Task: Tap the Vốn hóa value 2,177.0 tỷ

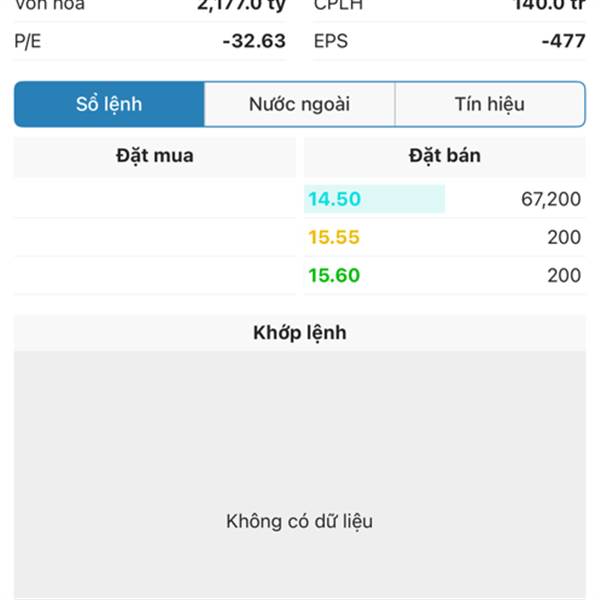Action: click(242, 5)
